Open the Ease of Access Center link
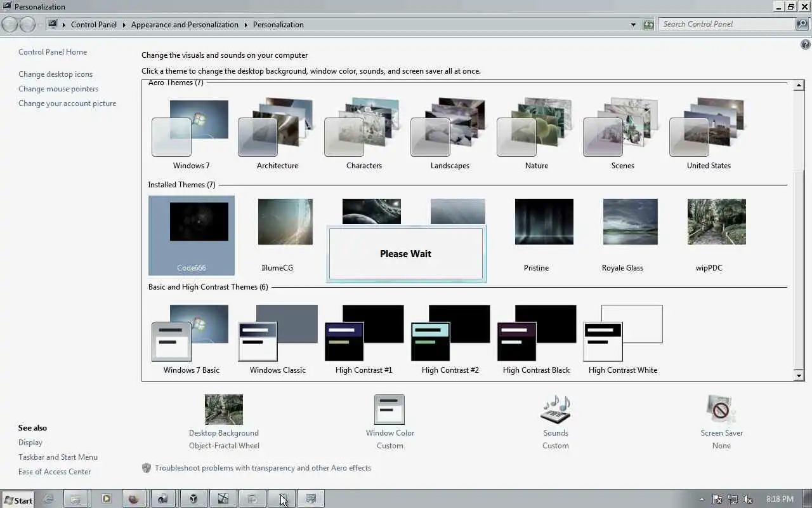Screen dimensions: 812x508 (x=55, y=472)
